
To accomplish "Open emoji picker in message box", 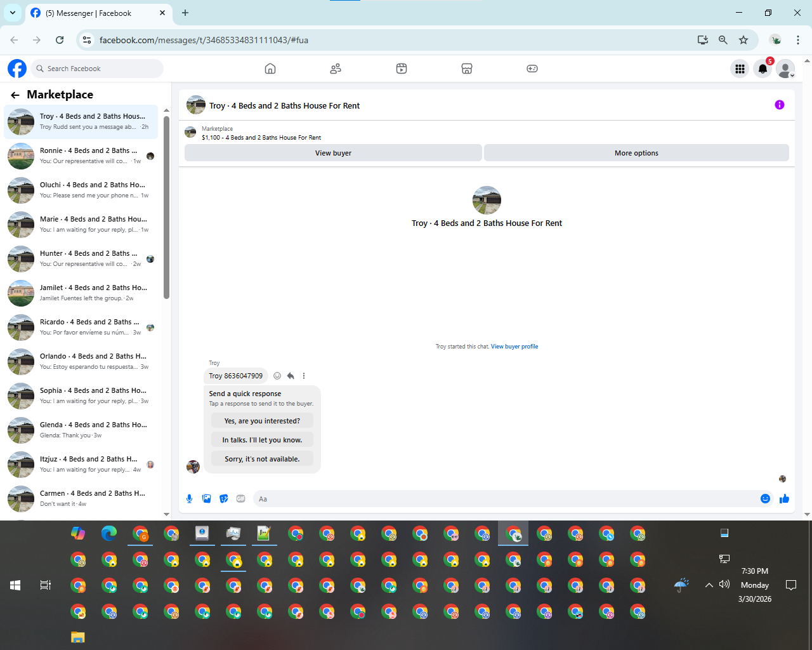I will point(765,499).
